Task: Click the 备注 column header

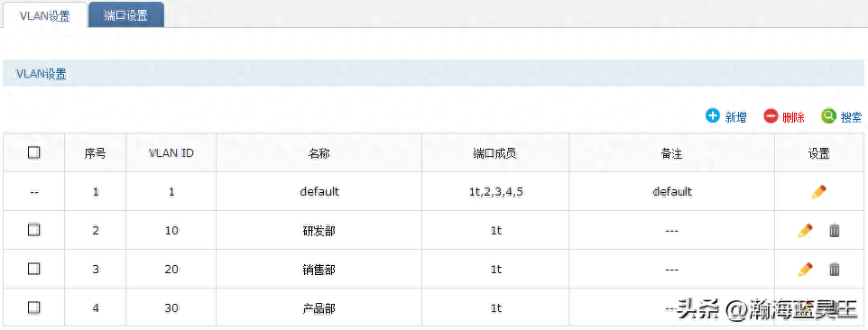Action: click(x=671, y=153)
